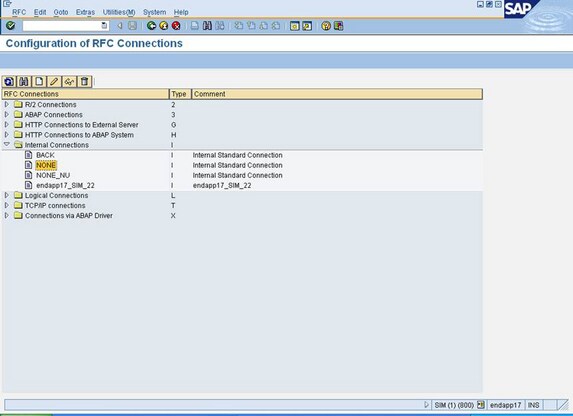Collapse the Internal Connections node

point(7,145)
